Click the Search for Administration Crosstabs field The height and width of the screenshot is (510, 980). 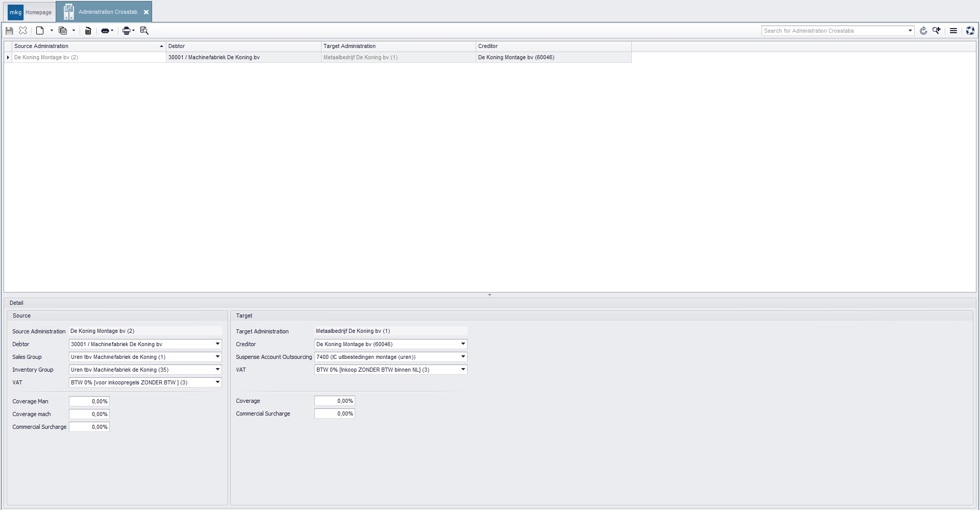click(834, 31)
